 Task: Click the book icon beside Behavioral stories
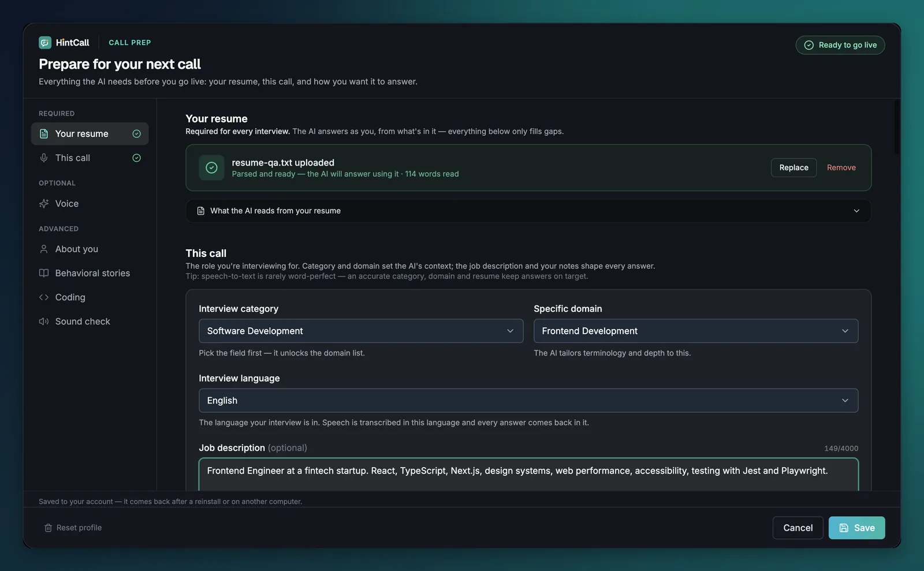point(44,273)
